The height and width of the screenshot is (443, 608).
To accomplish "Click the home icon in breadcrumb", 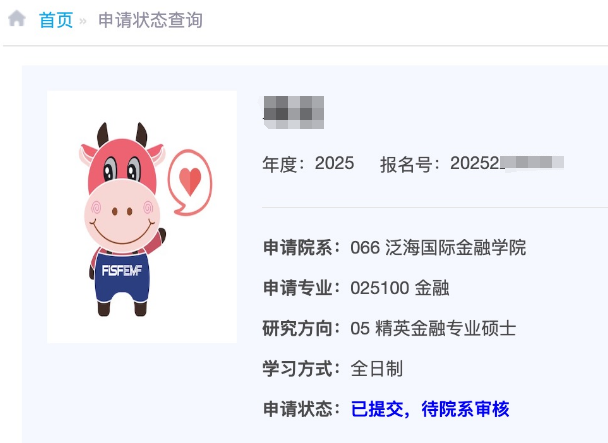I will coord(17,18).
